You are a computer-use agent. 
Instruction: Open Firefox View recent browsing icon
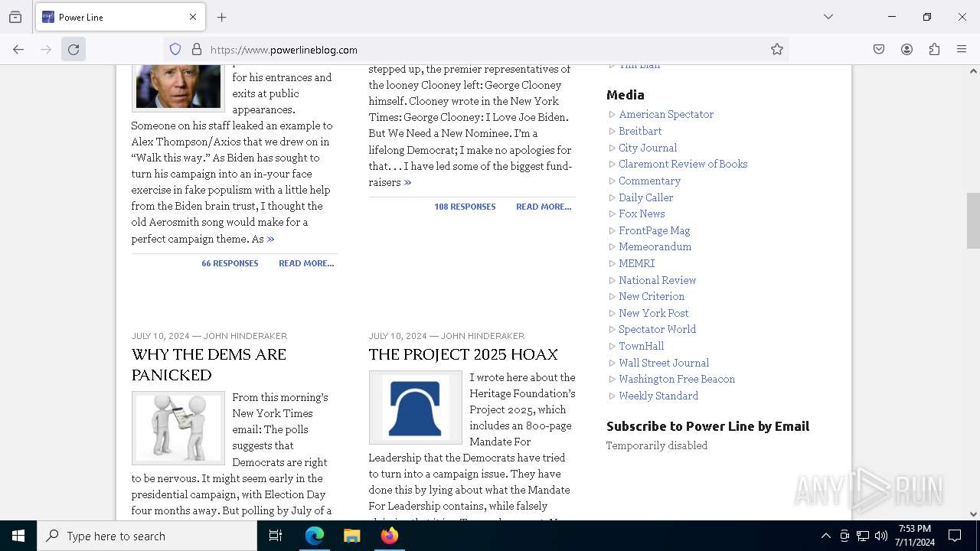coord(15,17)
